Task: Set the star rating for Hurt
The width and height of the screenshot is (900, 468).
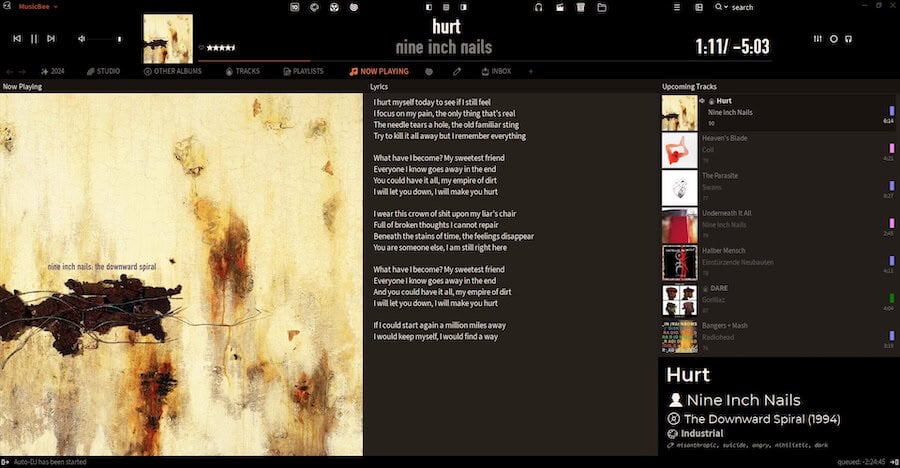Action: tap(221, 48)
